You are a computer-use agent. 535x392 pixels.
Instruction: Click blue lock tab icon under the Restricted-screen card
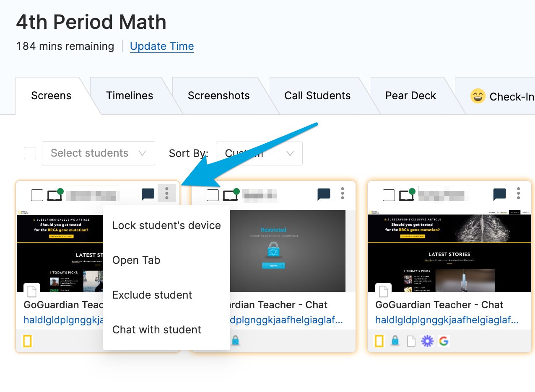[x=235, y=341]
